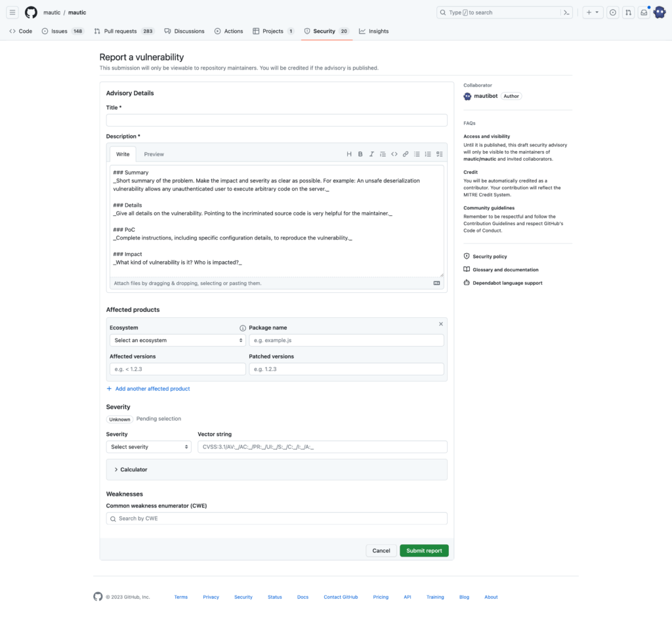
Task: Open the Select an ecosystem dropdown
Action: 177,340
